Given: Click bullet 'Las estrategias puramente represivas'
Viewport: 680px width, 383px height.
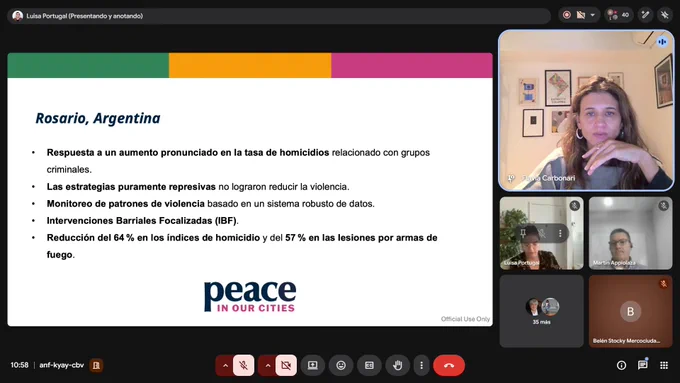Looking at the screenshot, I should 198,187.
